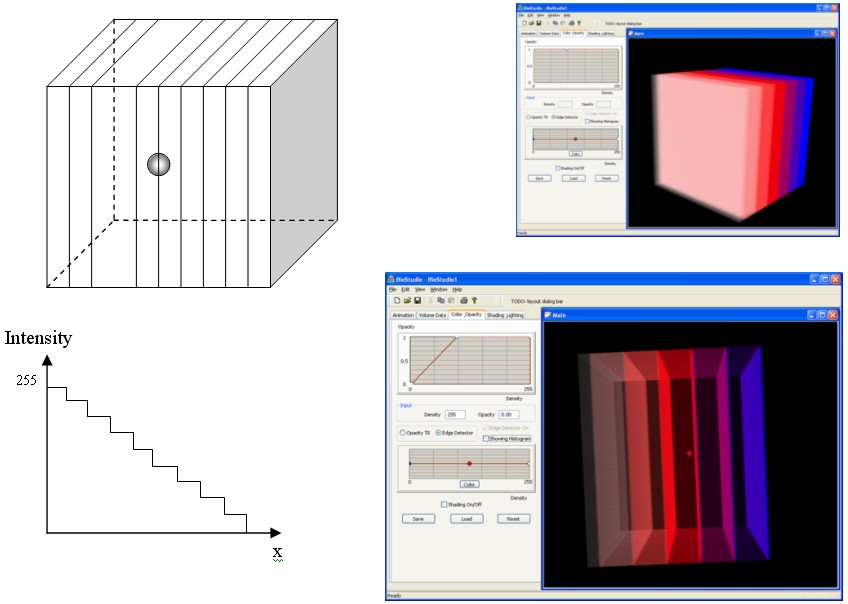Screen dimensions: 848x604
Task: Click Help icon in smaller BioStudio toolbar
Action: (579, 23)
